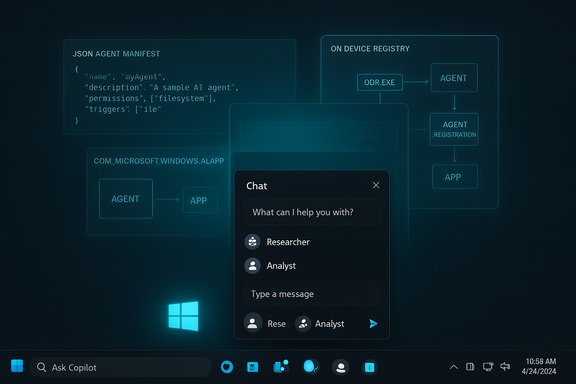Click the avatar icon beside Rese chip

click(x=253, y=323)
